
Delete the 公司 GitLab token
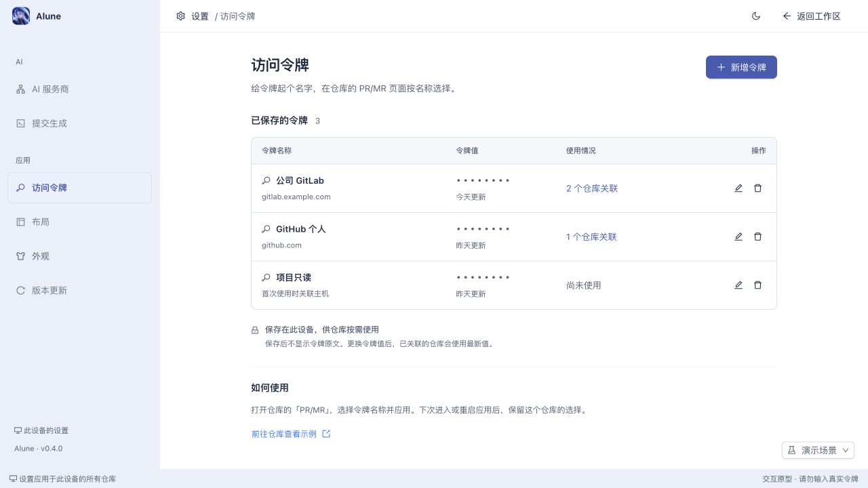click(757, 188)
